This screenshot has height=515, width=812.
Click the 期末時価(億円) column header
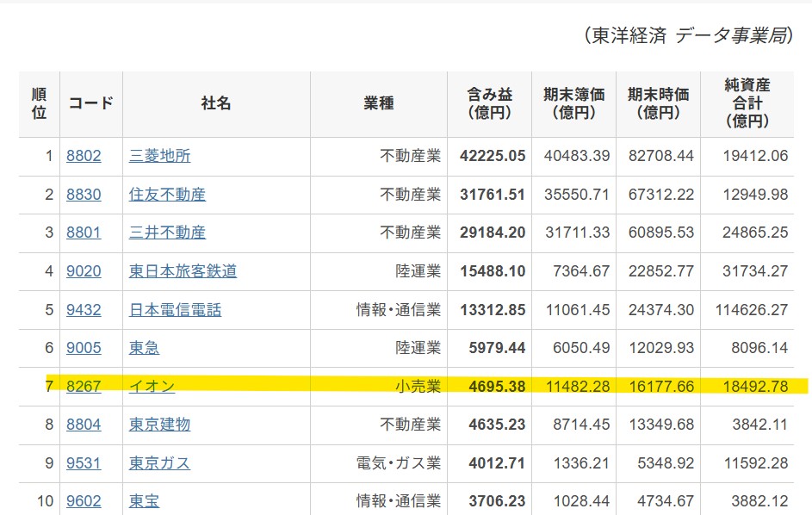point(658,103)
